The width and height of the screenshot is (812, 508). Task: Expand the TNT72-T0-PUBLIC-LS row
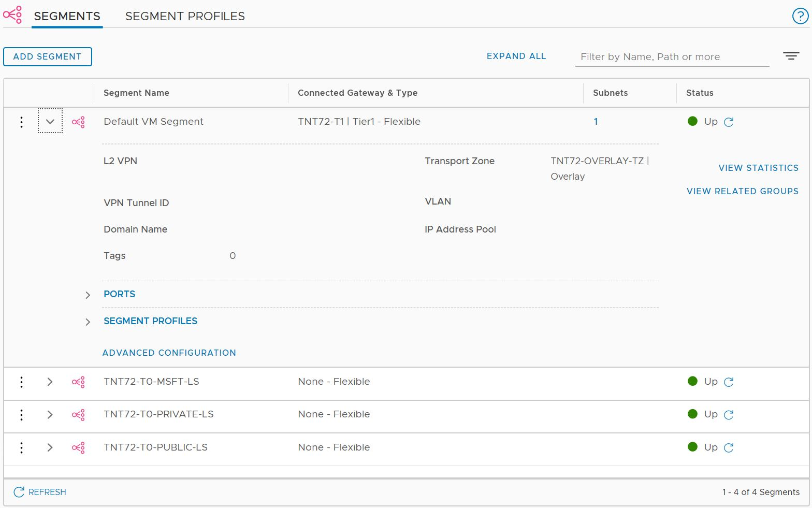[x=50, y=447]
